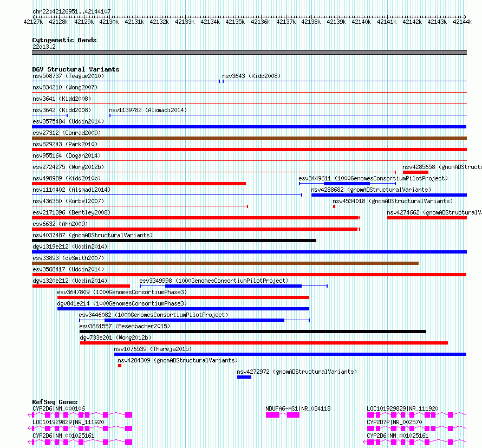Select the 42135k ruler tick label

(x=235, y=22)
